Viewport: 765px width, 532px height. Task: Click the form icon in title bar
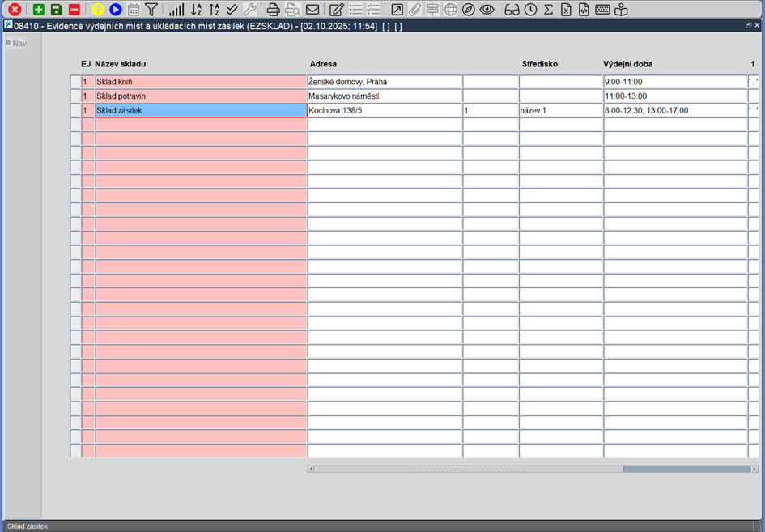(8, 25)
